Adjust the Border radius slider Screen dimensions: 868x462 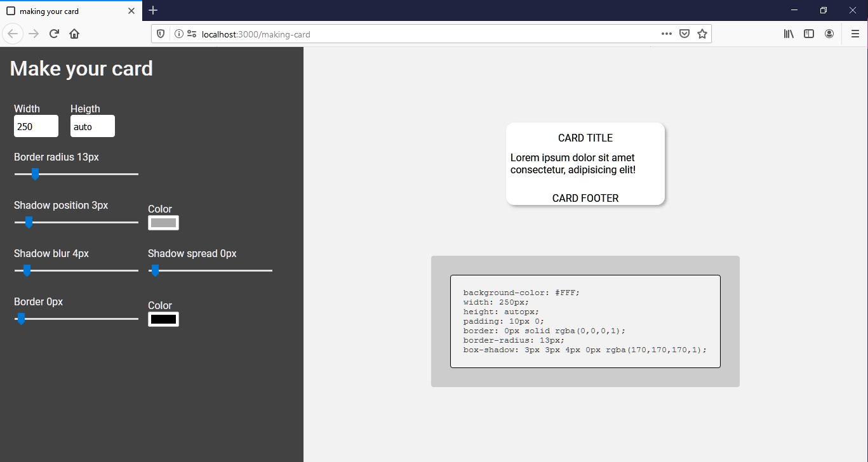pyautogui.click(x=76, y=174)
